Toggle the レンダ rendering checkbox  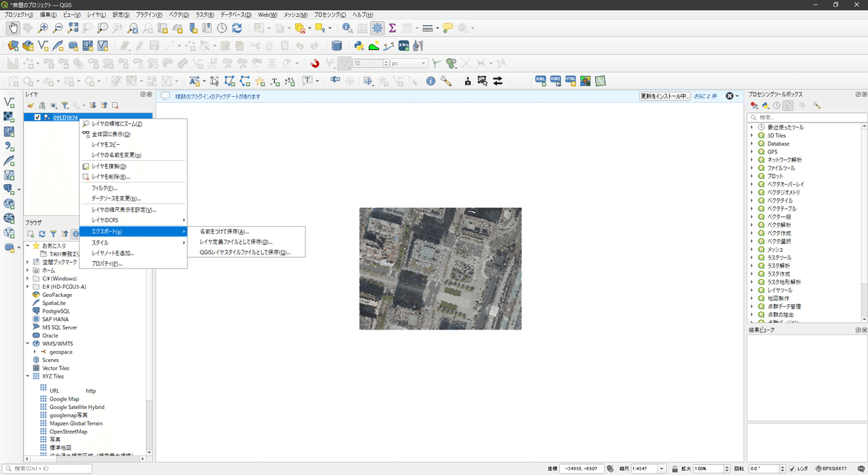(792, 468)
